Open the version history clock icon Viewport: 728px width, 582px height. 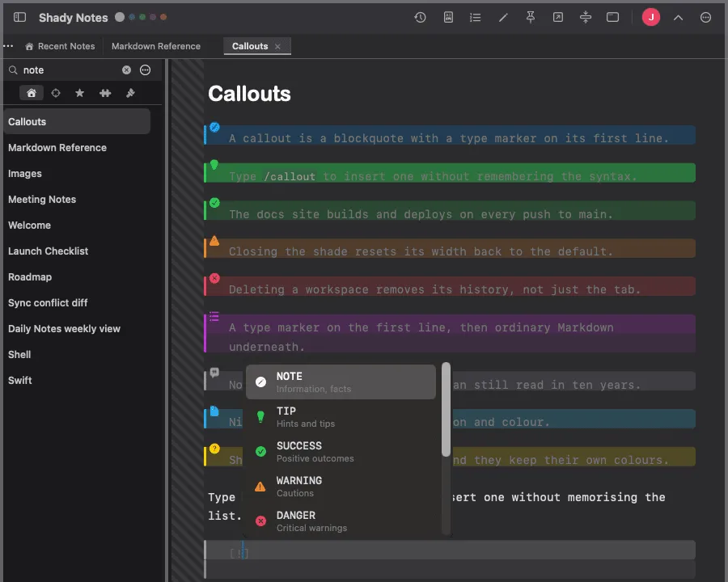point(420,18)
